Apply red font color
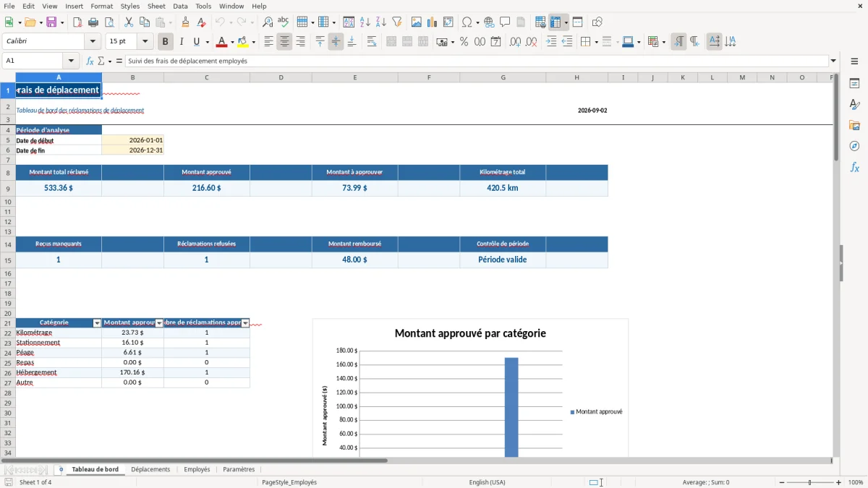The width and height of the screenshot is (868, 488). (x=221, y=42)
